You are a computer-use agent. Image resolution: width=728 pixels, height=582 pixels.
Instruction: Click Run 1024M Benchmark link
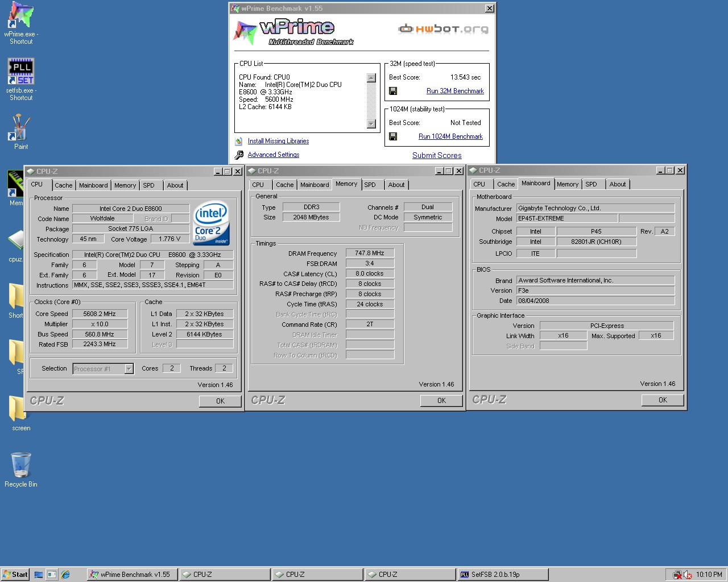pos(450,136)
